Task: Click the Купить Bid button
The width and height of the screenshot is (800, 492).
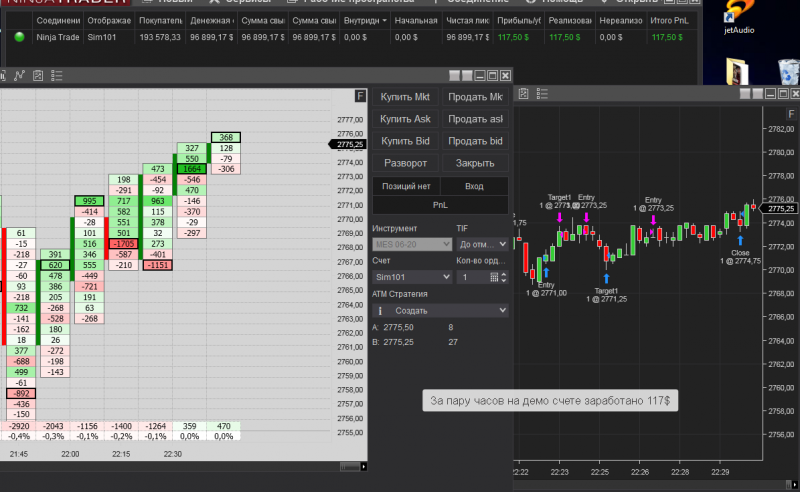Action: (x=405, y=141)
